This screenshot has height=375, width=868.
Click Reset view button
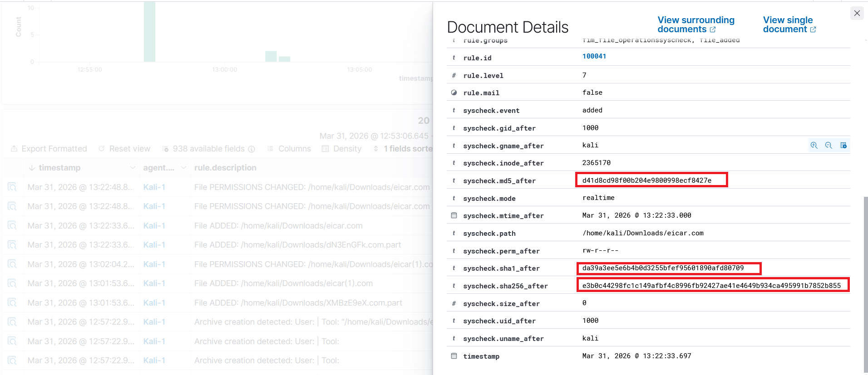point(124,149)
